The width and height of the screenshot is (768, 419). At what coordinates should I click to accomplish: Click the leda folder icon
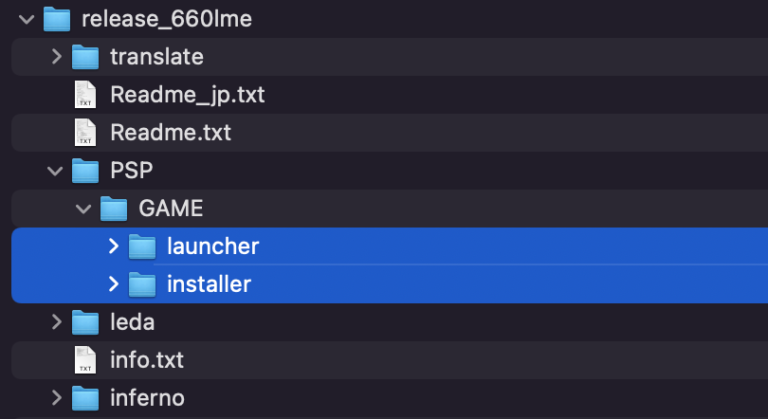[x=86, y=322]
